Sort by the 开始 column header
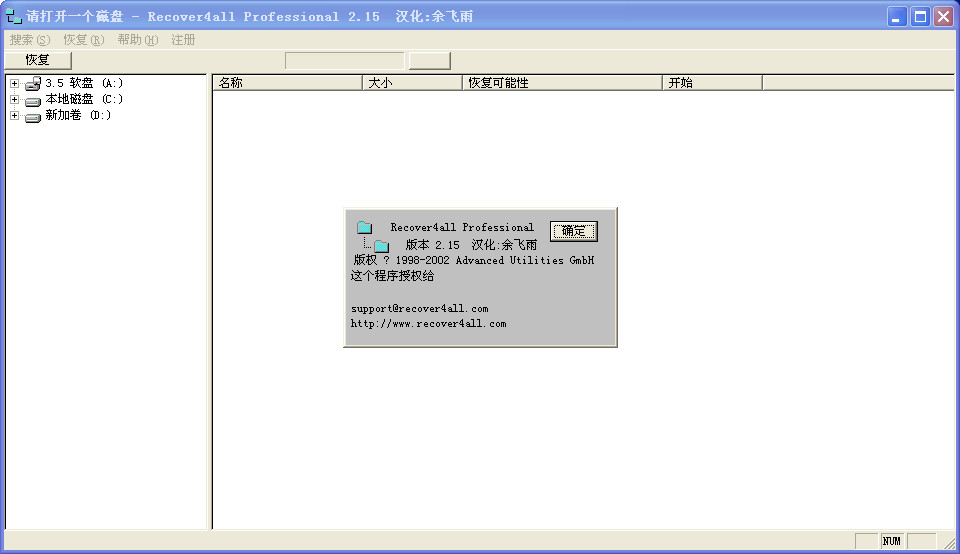The width and height of the screenshot is (960, 554). click(x=713, y=83)
